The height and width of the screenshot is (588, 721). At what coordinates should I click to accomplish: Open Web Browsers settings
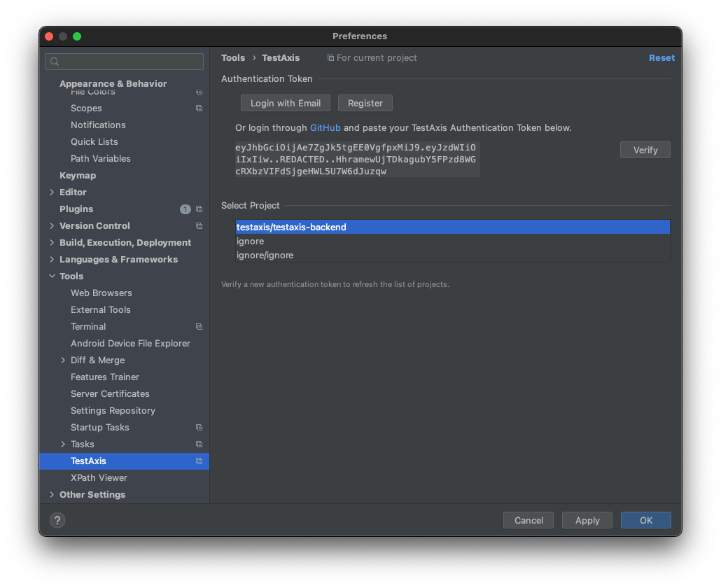pyautogui.click(x=101, y=293)
